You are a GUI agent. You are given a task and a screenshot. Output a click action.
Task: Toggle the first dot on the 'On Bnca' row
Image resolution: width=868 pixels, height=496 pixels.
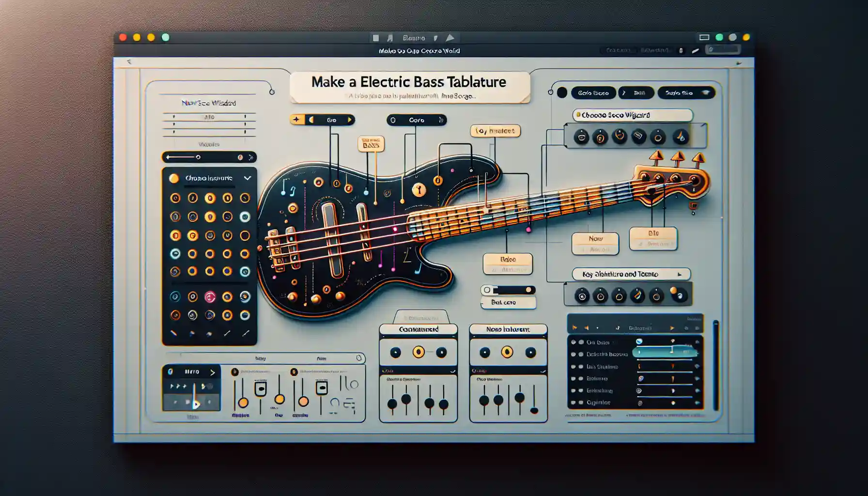pos(573,342)
